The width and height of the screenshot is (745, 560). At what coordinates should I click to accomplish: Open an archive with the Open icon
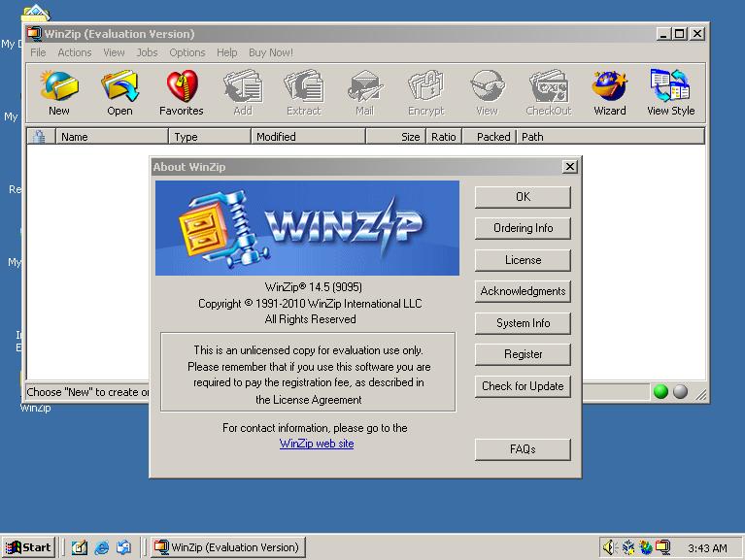point(119,92)
